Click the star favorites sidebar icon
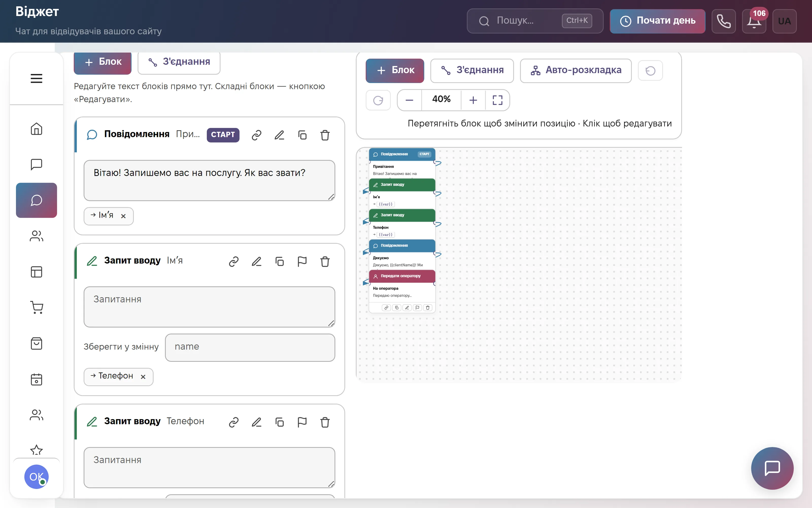812x508 pixels. tap(36, 450)
